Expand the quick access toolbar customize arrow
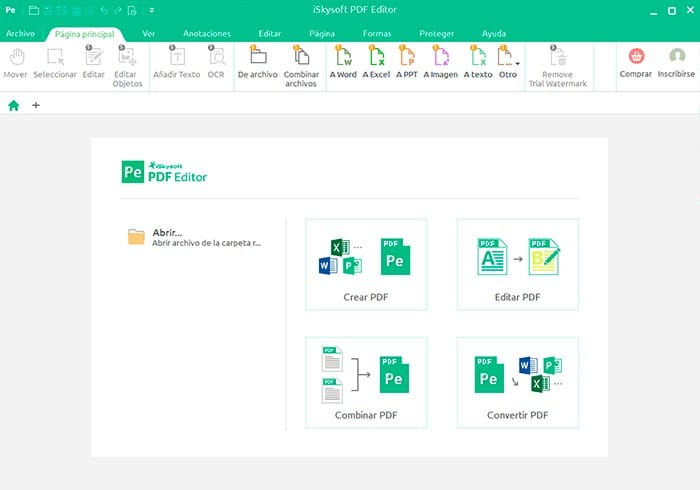Screen dimensions: 700x490 click(x=152, y=10)
